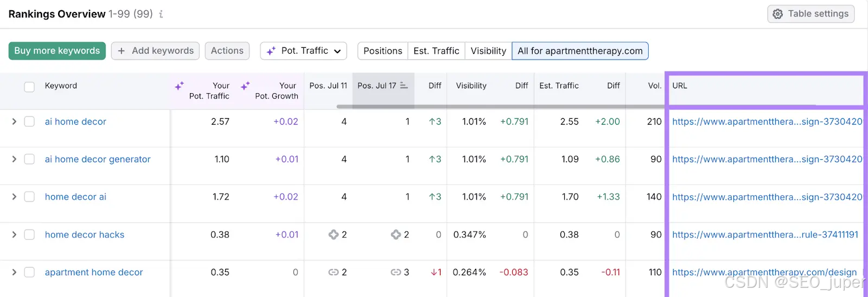The image size is (868, 297).
Task: Open the home decor hacks keyword link
Action: 85,235
